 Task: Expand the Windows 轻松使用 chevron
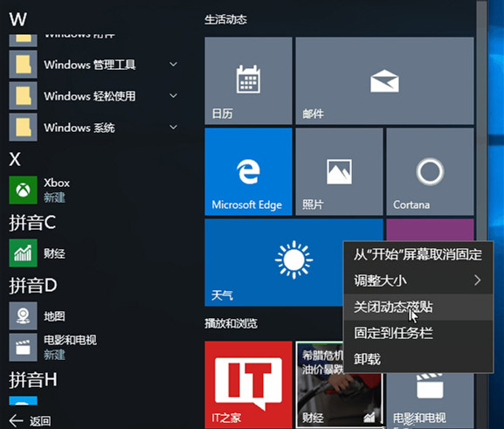pos(173,96)
